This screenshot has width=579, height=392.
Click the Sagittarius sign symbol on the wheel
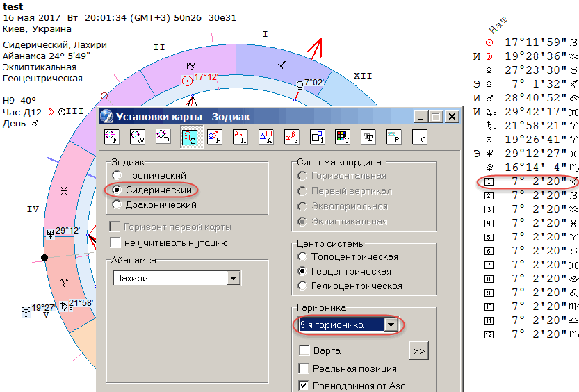(282, 65)
